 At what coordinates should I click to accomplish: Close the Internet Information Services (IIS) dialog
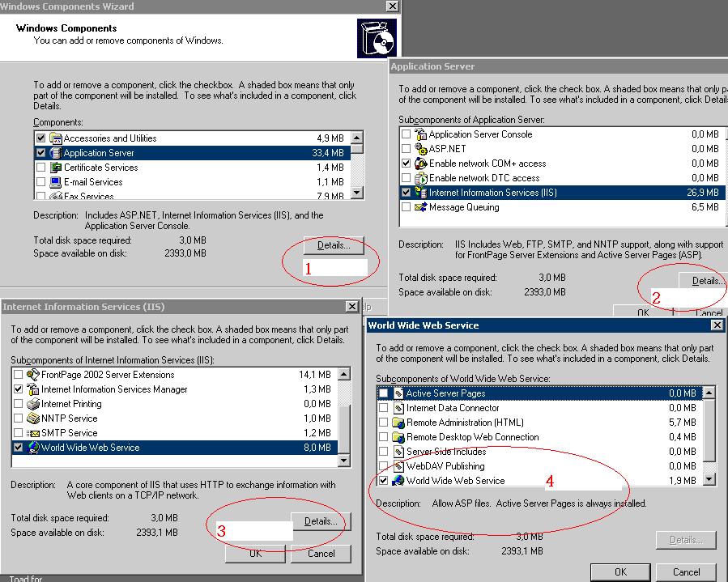352,307
